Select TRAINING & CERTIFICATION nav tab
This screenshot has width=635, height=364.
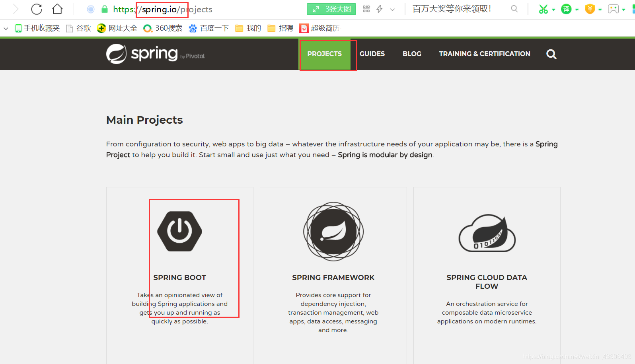(485, 54)
